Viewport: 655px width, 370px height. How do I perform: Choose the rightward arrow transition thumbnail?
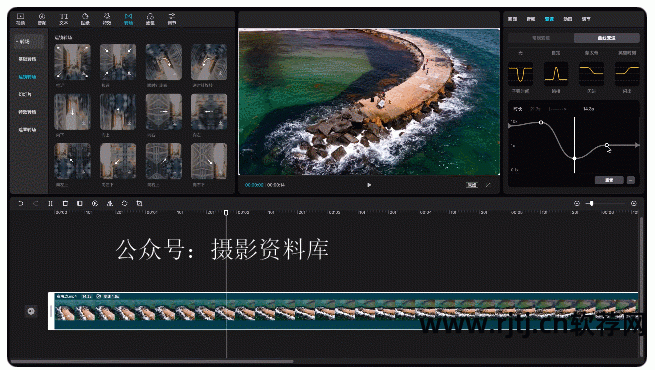(x=164, y=112)
